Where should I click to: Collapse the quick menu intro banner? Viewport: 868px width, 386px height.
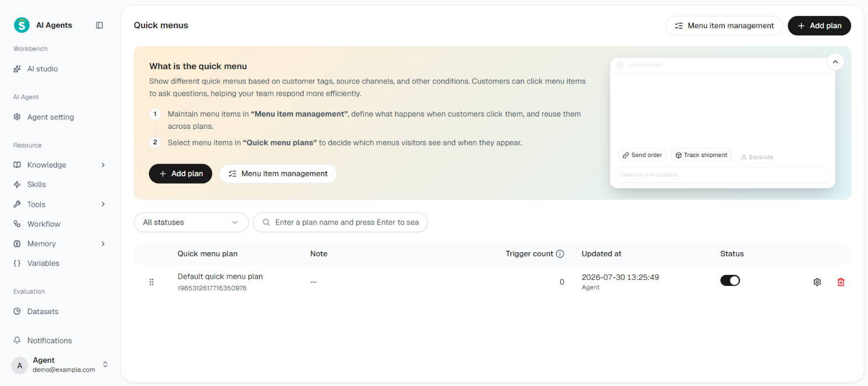coord(835,61)
